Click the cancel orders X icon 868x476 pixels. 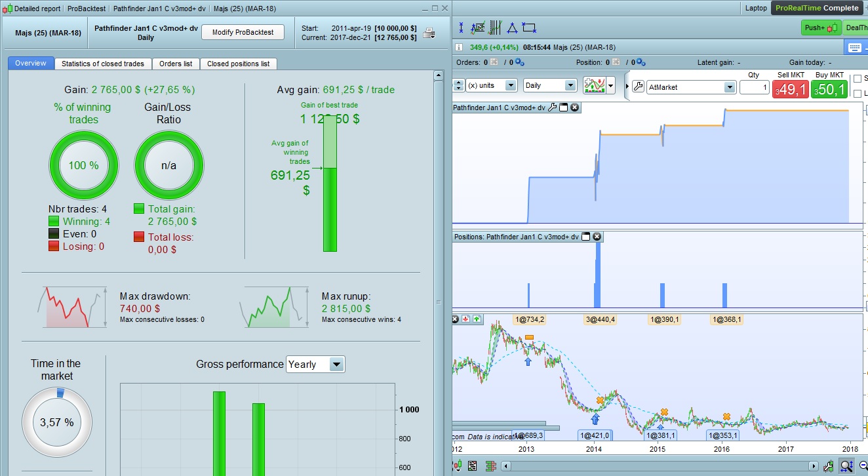(494, 62)
